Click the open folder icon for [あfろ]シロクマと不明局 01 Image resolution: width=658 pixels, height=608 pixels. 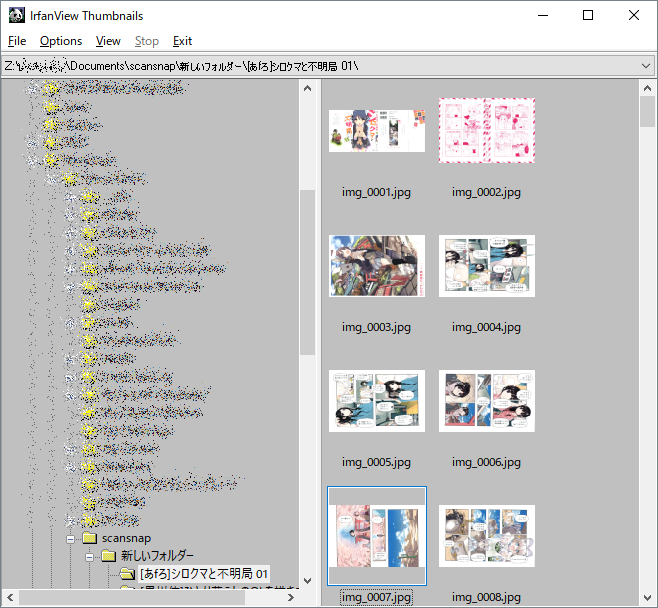(x=127, y=574)
